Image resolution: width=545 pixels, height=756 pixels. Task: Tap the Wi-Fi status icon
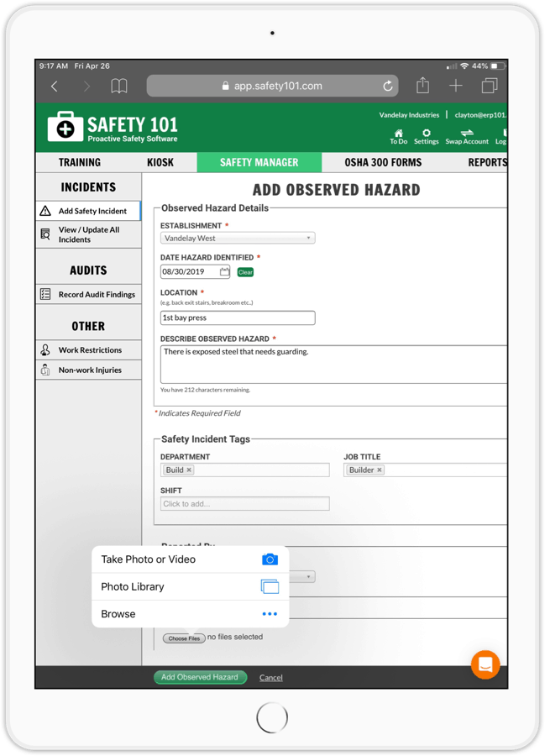click(464, 66)
